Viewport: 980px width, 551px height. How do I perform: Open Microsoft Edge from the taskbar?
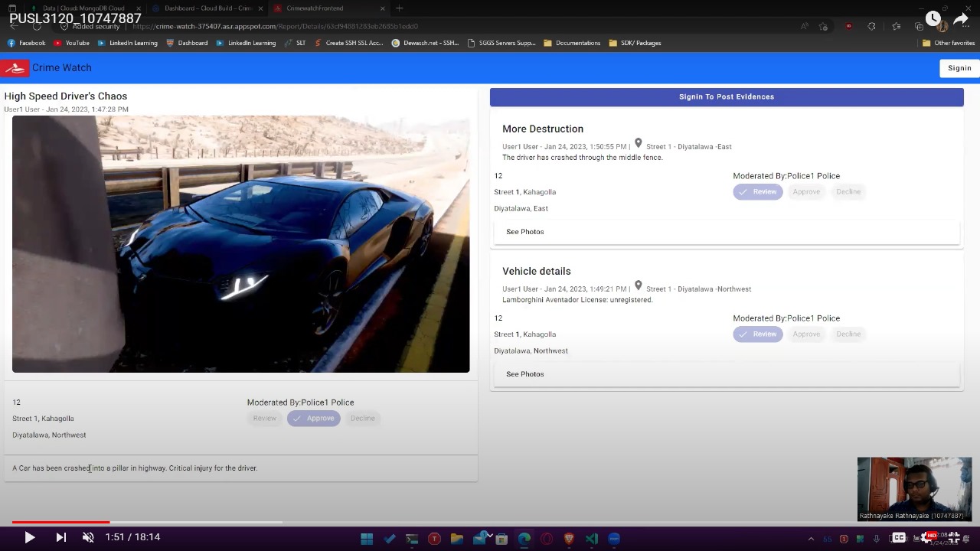(x=524, y=539)
